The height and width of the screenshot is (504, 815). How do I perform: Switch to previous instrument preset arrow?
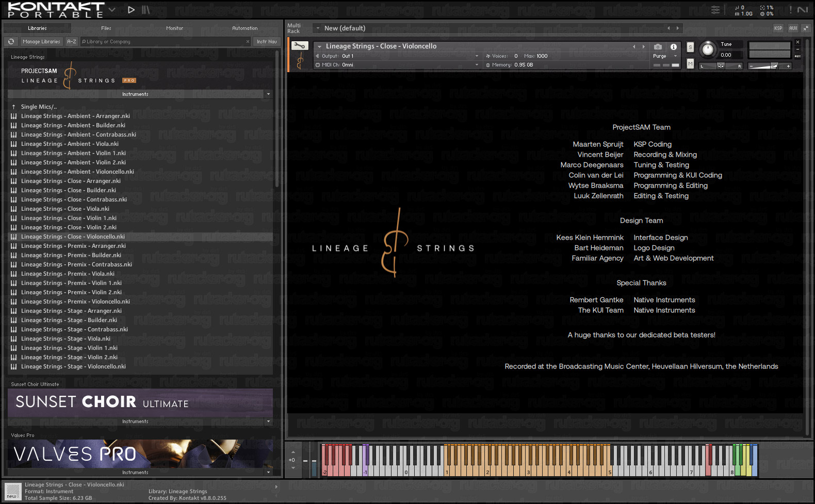tap(634, 46)
